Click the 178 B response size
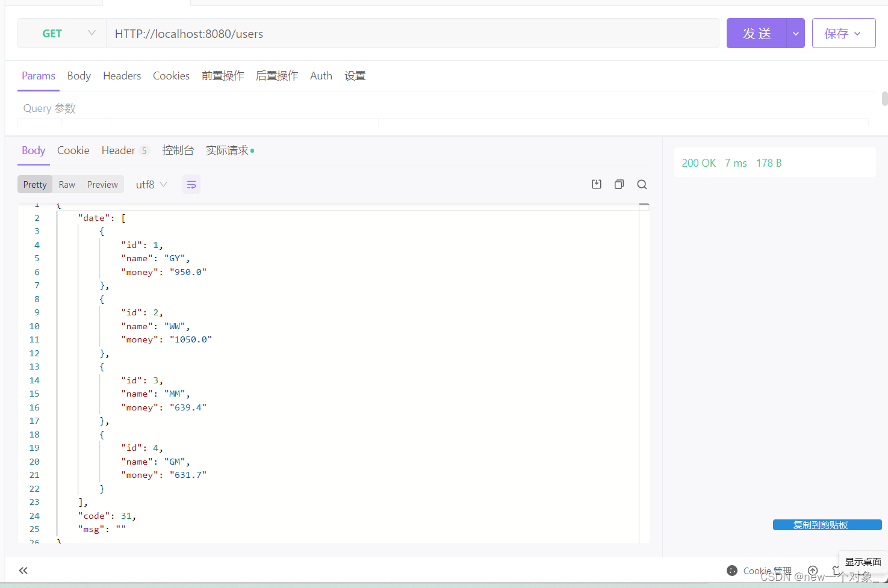 [769, 163]
